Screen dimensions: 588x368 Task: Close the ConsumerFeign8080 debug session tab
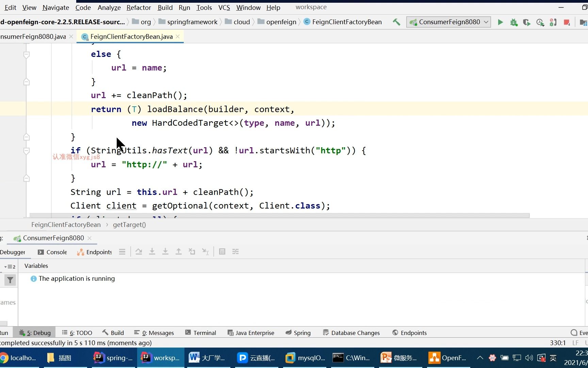coord(89,238)
